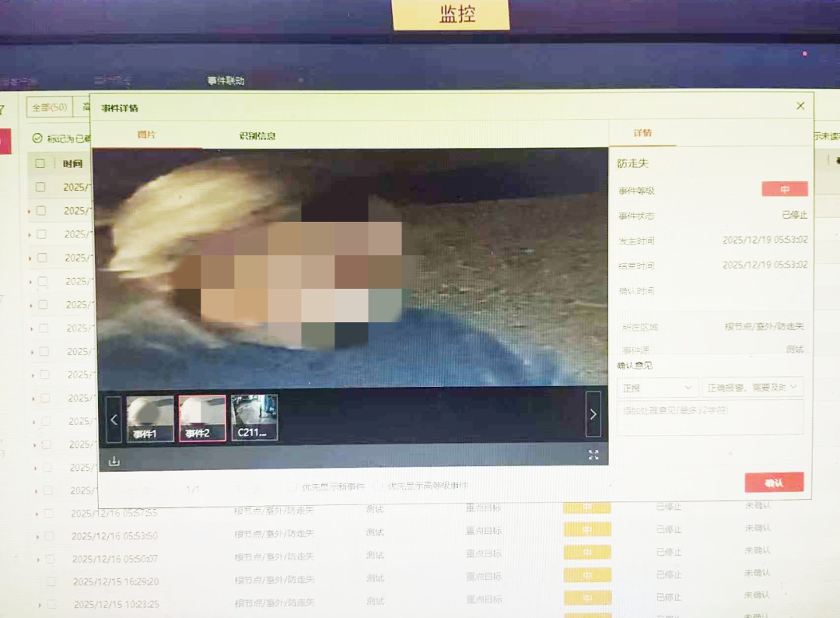Open the 监控 header tab

coord(451,15)
